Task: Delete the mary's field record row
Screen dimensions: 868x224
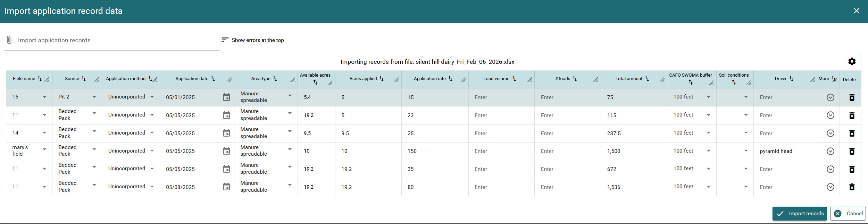Action: click(x=852, y=151)
